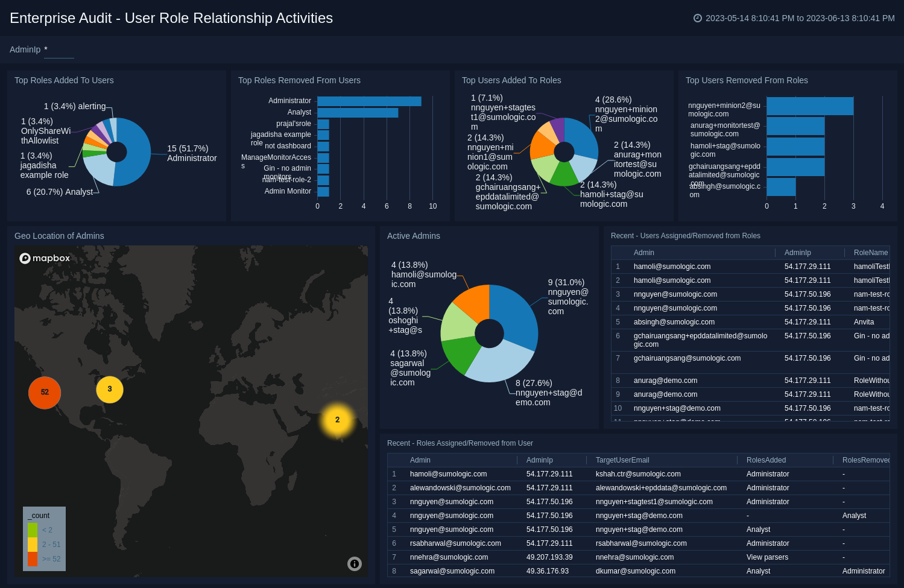
Task: Click the map info icon
Action: [355, 564]
